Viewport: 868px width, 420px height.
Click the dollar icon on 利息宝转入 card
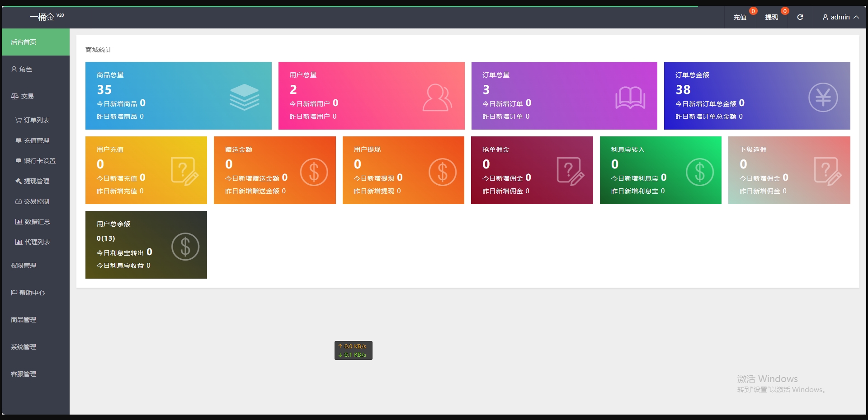[699, 172]
